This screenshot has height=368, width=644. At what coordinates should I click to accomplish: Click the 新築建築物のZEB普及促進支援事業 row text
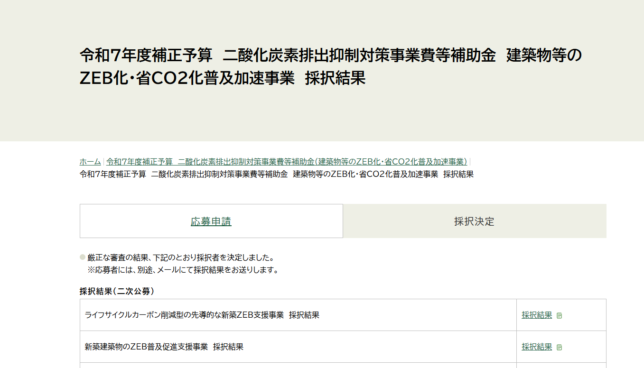(x=164, y=347)
